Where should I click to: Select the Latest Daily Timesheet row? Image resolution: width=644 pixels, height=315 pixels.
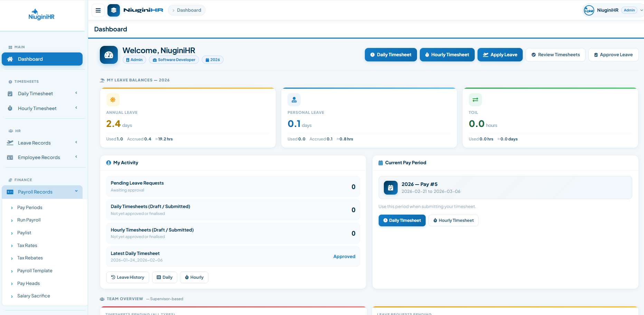pyautogui.click(x=233, y=256)
